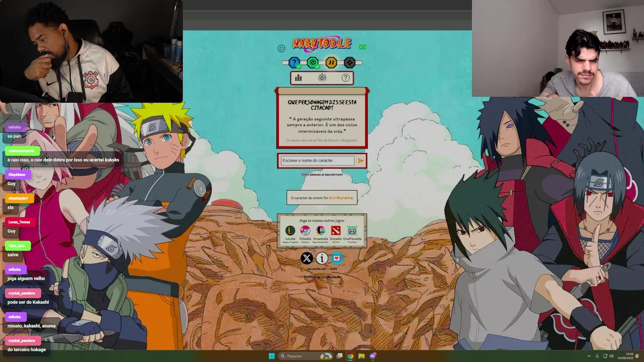Open the Windows Start button
The height and width of the screenshot is (362, 644).
click(x=272, y=356)
